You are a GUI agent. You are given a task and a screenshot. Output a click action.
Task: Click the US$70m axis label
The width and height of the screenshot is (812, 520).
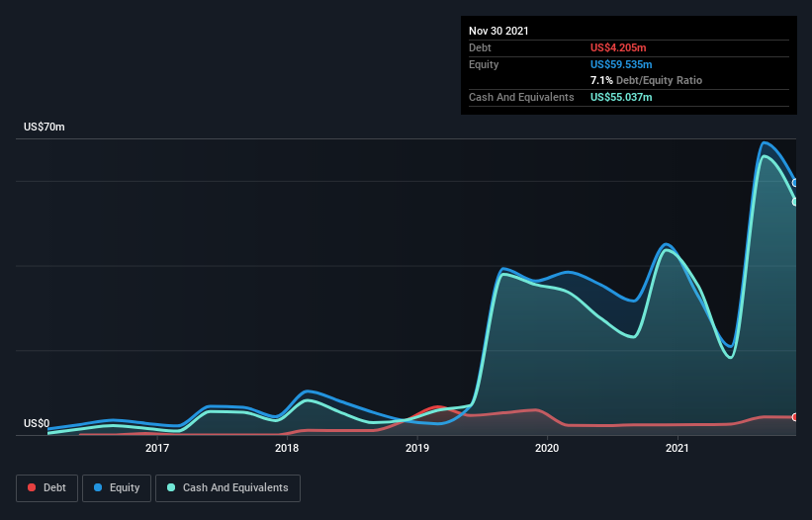45,127
